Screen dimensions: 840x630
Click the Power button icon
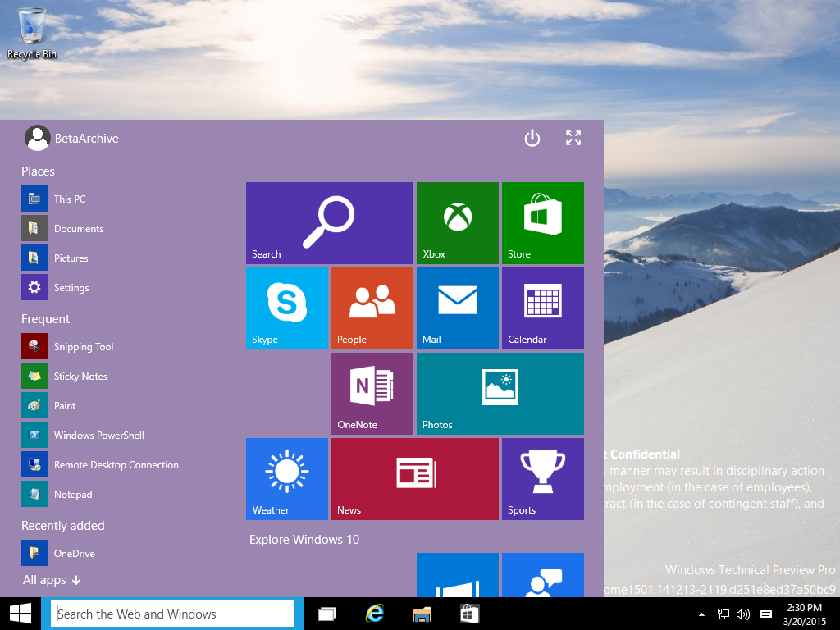tap(532, 138)
